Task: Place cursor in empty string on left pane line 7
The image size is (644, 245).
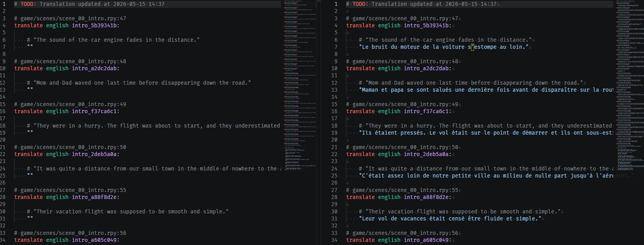Action: (x=30, y=47)
